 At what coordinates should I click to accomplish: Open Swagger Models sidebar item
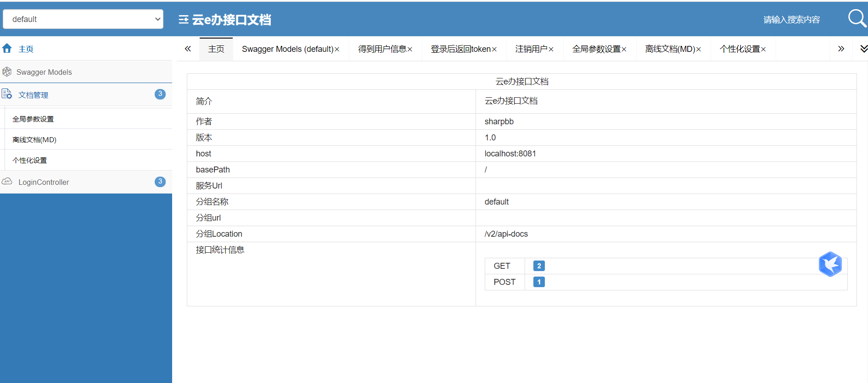point(86,72)
